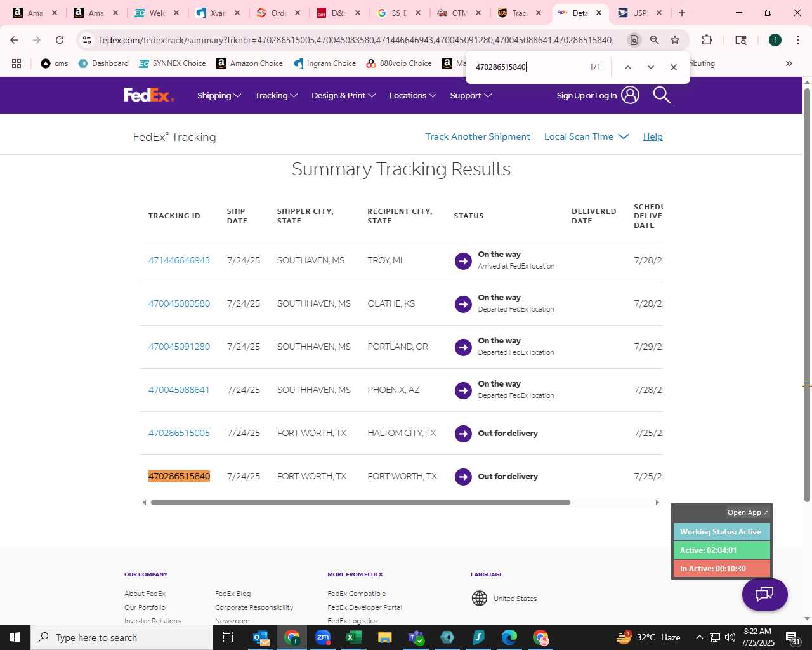Open File Explorer from taskbar
Screen dimensions: 812x650
coord(385,637)
